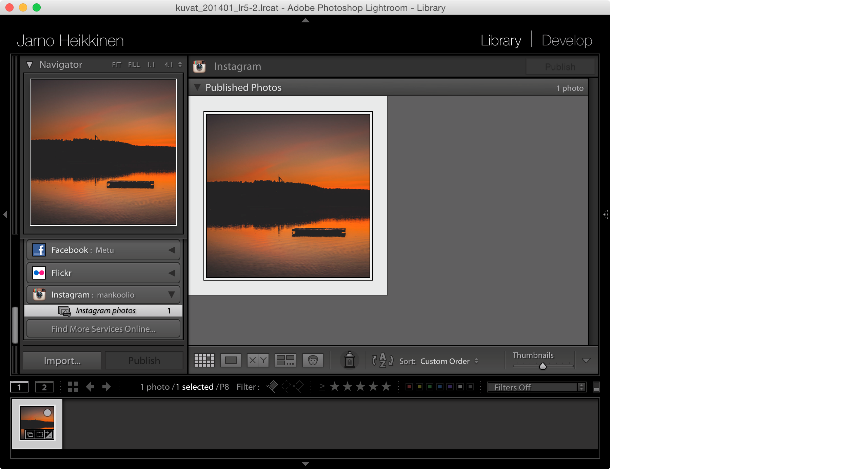Click greater-than-or-equal rating operator
This screenshot has width=868, height=469.
pyautogui.click(x=322, y=387)
